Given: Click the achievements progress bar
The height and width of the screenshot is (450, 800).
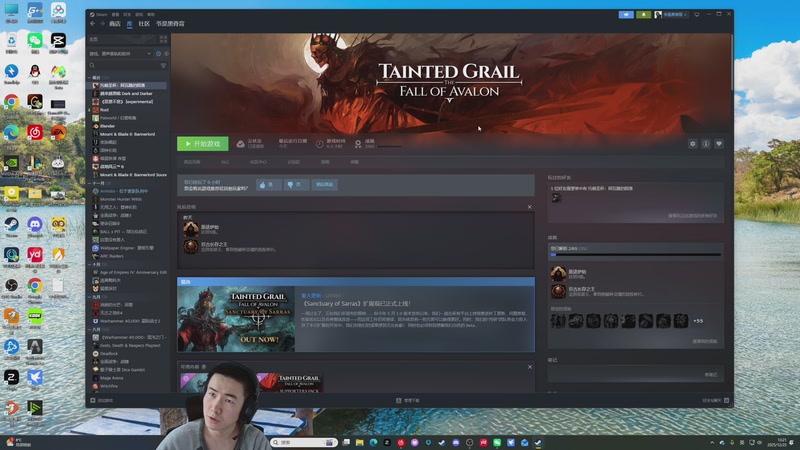Looking at the screenshot, I should tap(636, 255).
